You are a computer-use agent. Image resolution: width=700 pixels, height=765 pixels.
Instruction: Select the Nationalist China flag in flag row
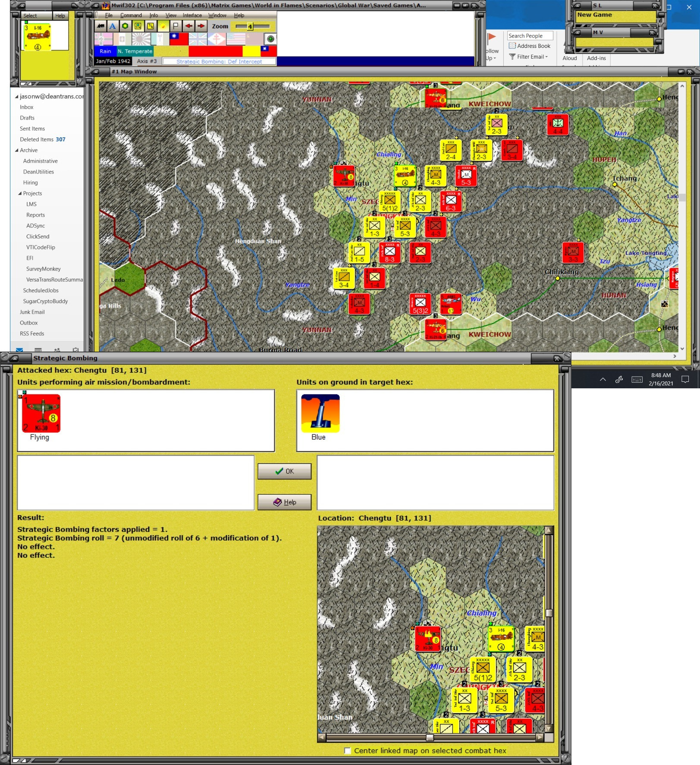(x=179, y=39)
